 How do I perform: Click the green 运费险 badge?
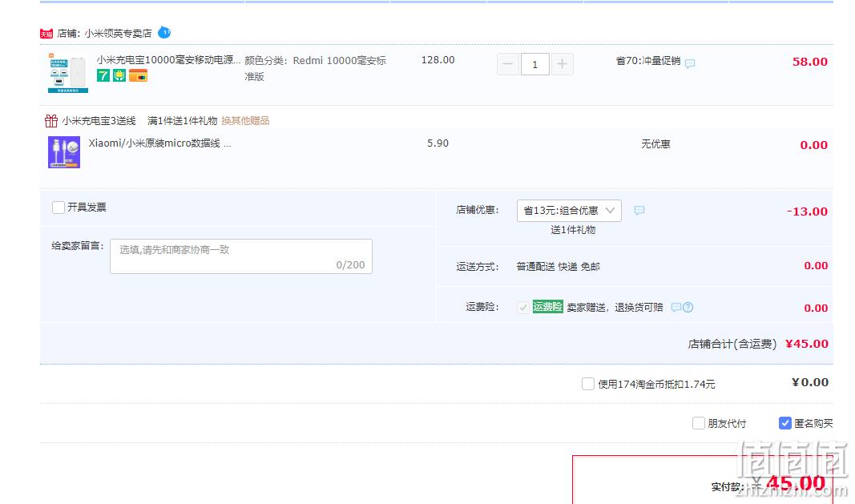click(547, 307)
